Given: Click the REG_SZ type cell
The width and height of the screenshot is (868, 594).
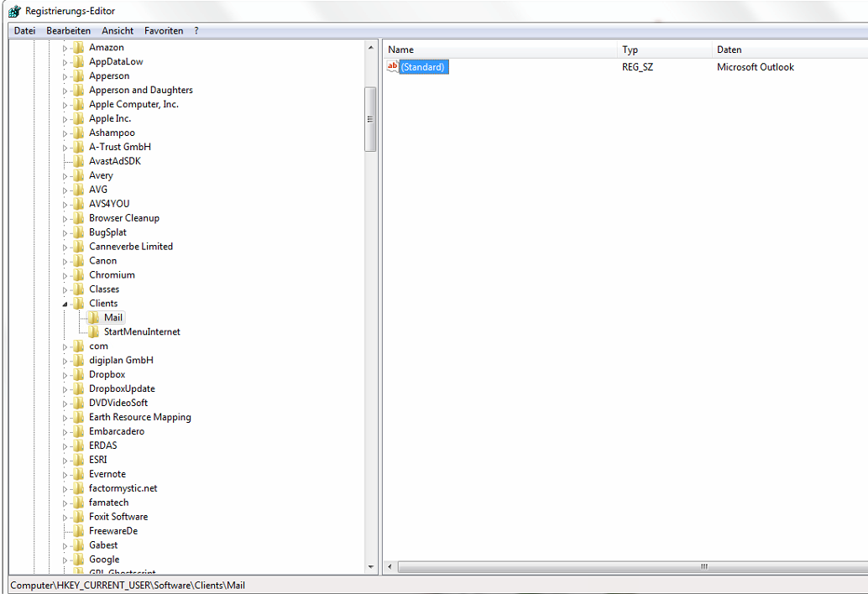Looking at the screenshot, I should (x=637, y=67).
